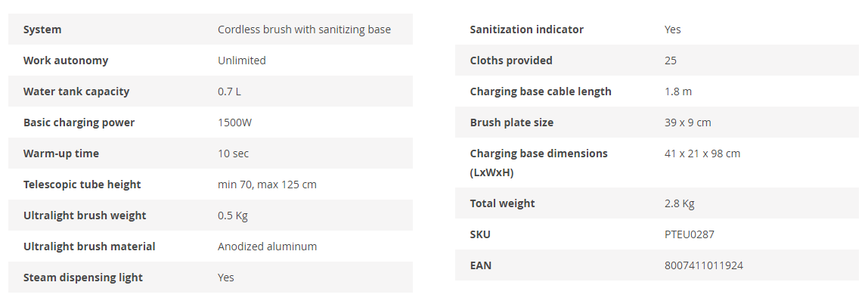Click the "Charging base cable length" label

[541, 91]
